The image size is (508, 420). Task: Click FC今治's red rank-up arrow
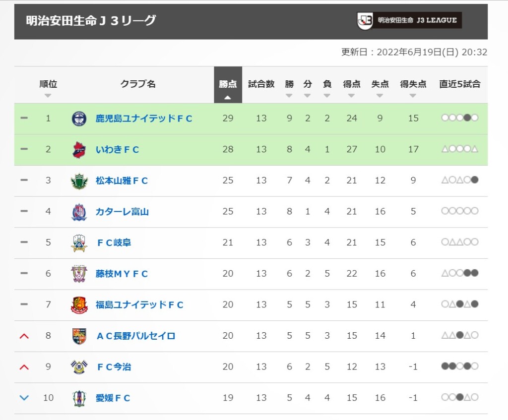pyautogui.click(x=24, y=367)
